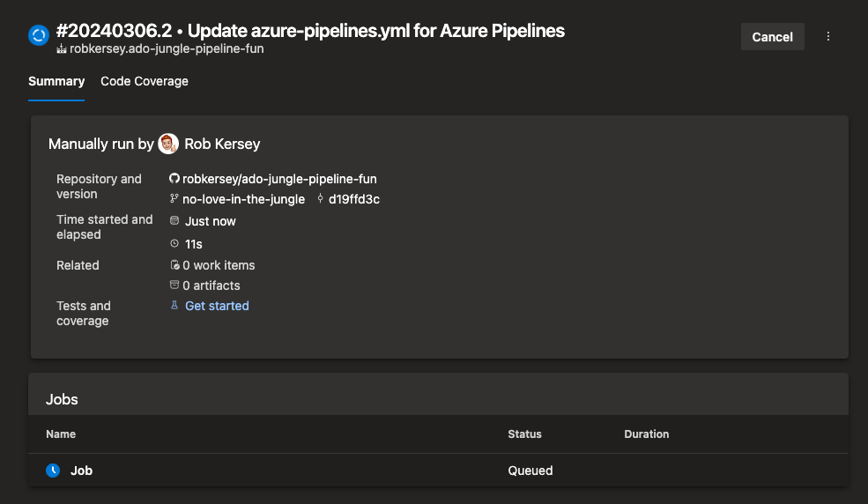This screenshot has height=504, width=868.
Task: Open the no-love-in-the-jungle branch
Action: coord(243,199)
